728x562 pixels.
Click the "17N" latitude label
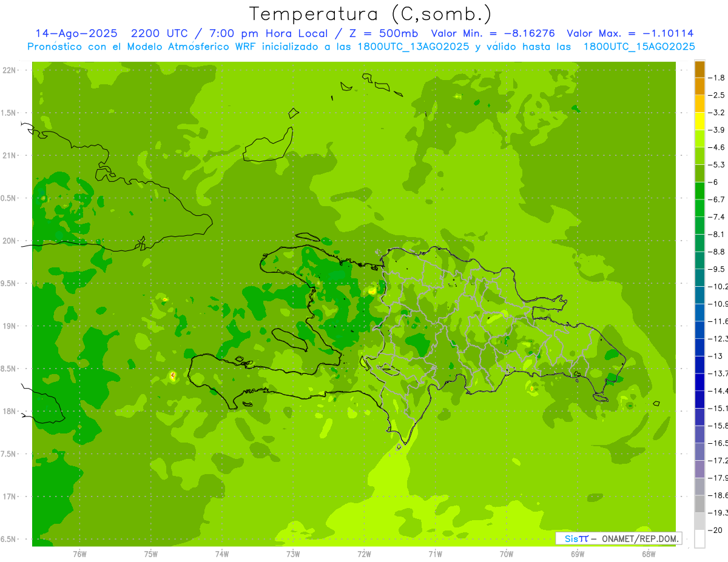pyautogui.click(x=9, y=497)
